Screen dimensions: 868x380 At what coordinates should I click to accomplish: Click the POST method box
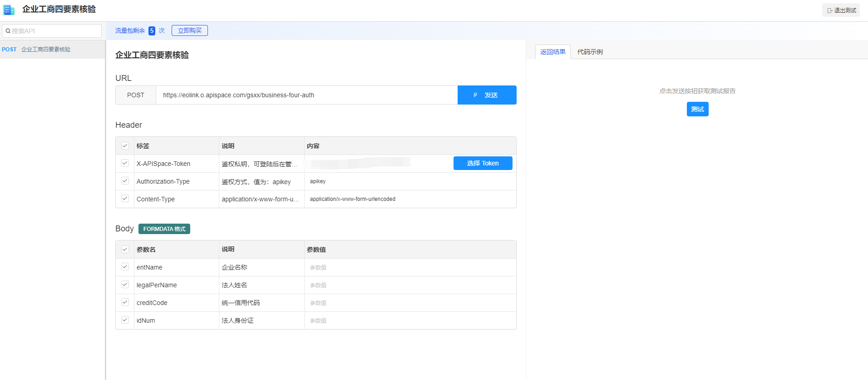[136, 95]
